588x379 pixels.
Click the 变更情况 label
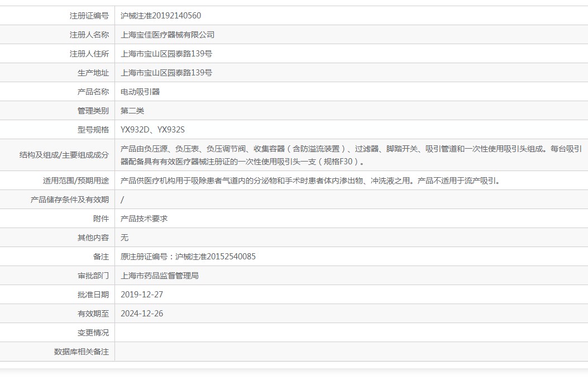coord(93,333)
